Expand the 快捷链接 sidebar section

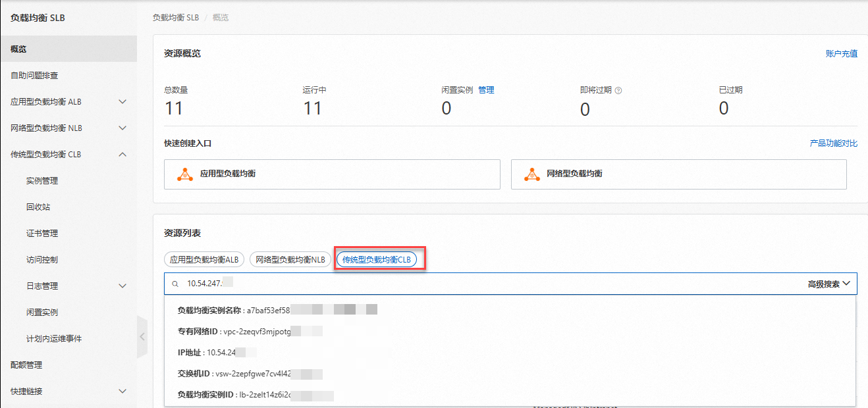click(122, 392)
